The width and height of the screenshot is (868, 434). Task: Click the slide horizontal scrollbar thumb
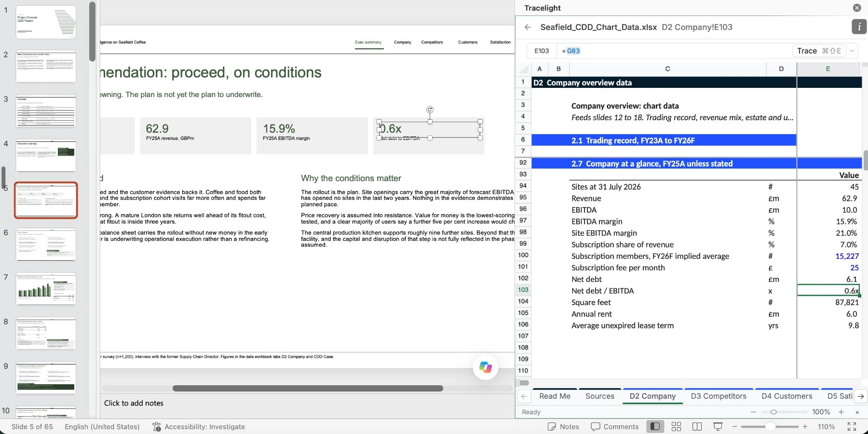(308, 388)
